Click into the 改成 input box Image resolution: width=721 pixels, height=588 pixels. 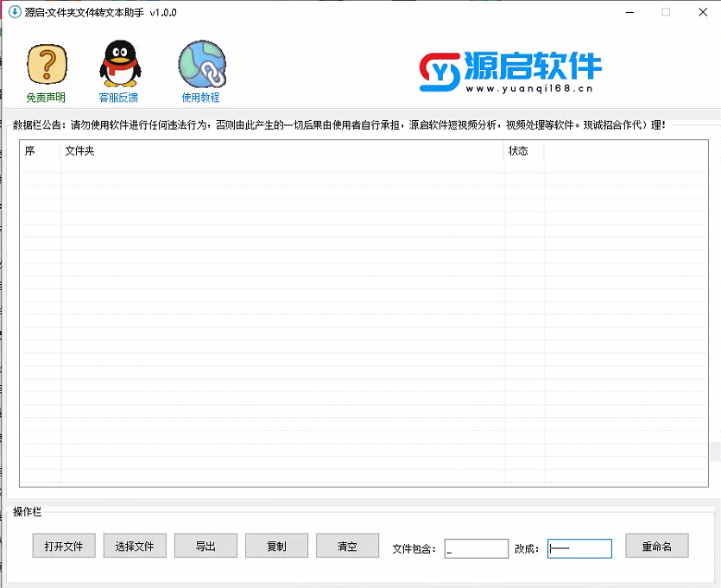(x=579, y=548)
